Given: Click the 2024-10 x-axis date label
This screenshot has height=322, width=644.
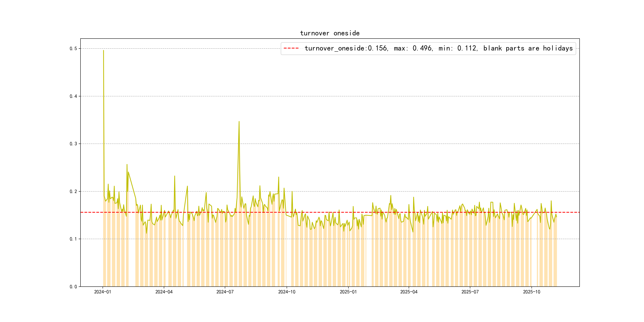Looking at the screenshot, I should point(287,292).
